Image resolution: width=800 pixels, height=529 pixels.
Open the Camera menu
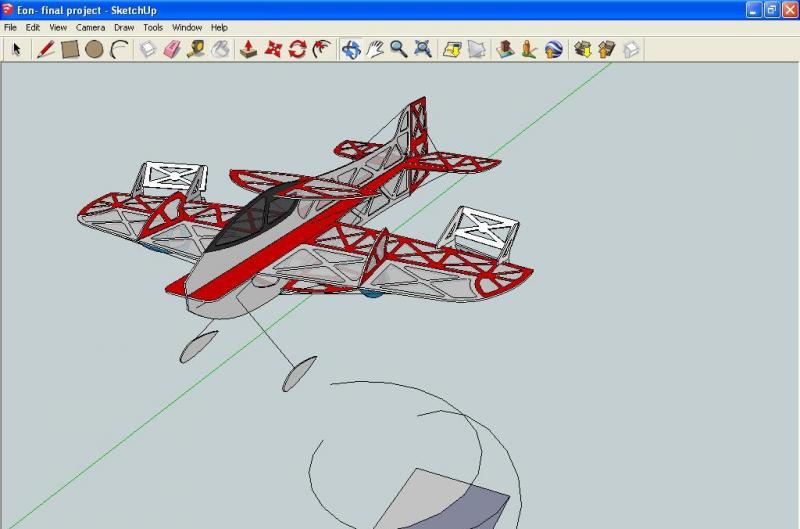[90, 27]
